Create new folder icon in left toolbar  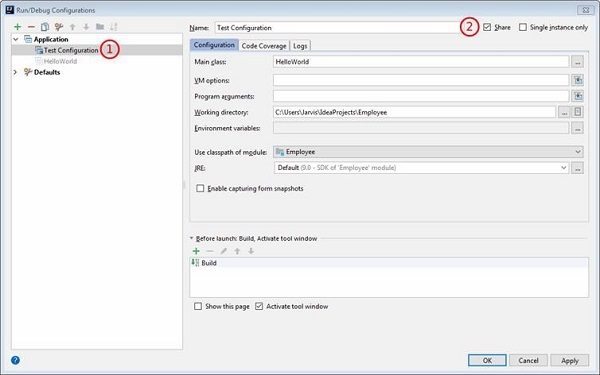(x=100, y=27)
